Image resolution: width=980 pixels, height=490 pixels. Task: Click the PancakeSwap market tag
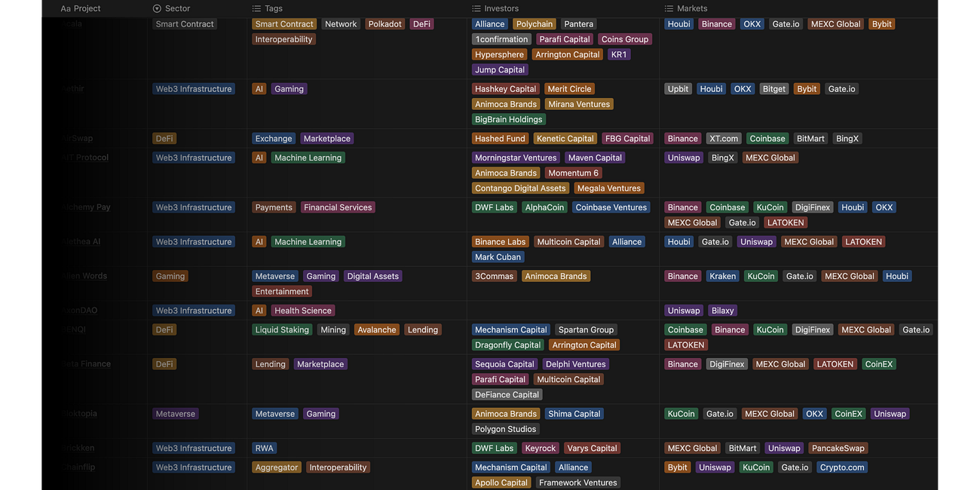[838, 449]
